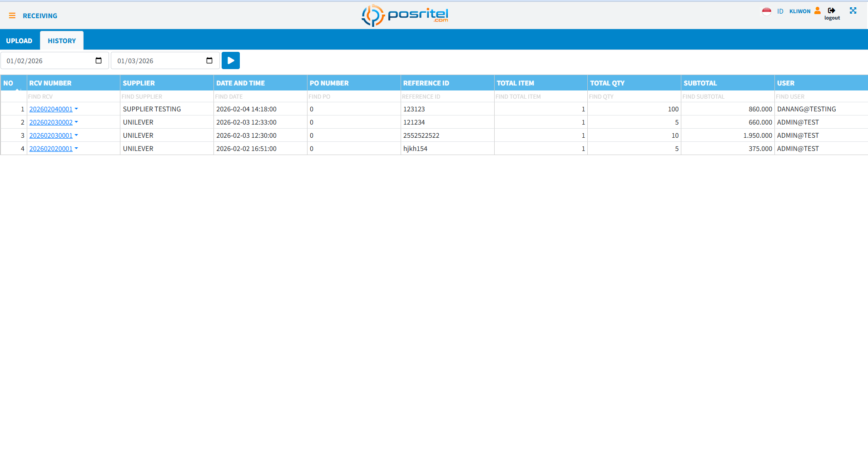
Task: Sort by PO NUMBER column header
Action: pos(354,83)
